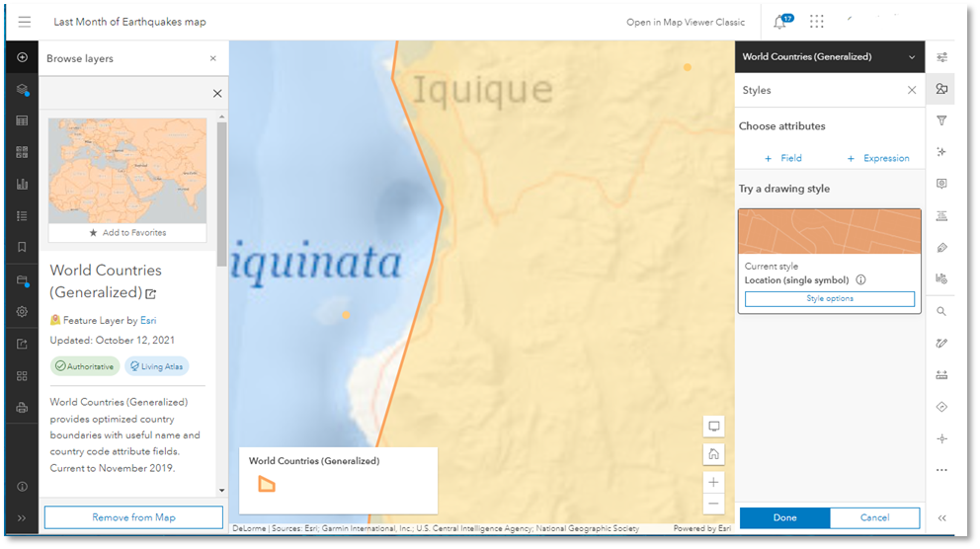
Task: Open the Basemap gallery icon
Action: (x=22, y=152)
